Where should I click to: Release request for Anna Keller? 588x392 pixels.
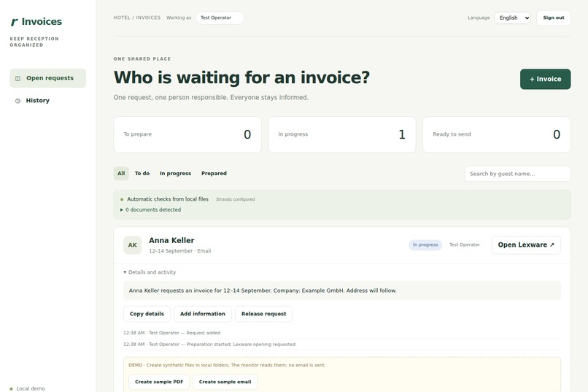pyautogui.click(x=263, y=314)
